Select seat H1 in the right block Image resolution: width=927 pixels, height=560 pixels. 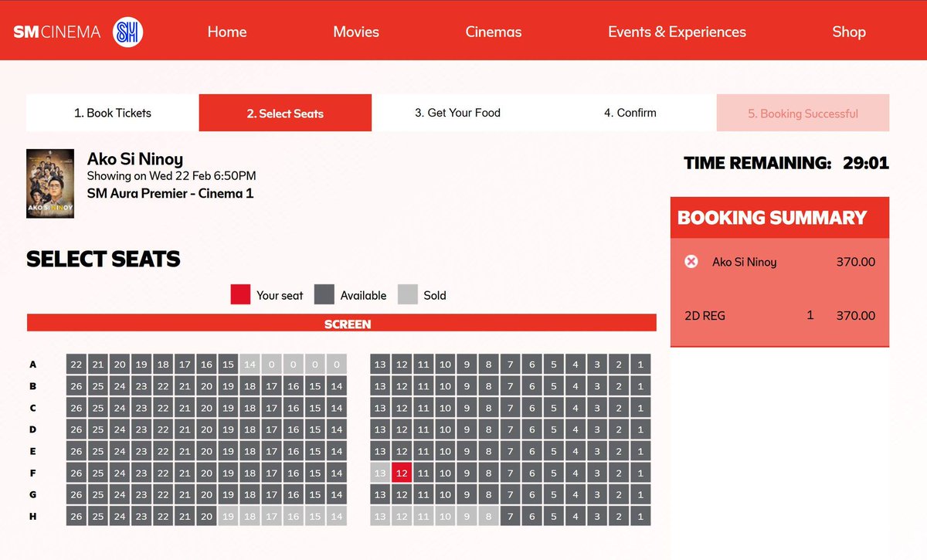pyautogui.click(x=640, y=516)
